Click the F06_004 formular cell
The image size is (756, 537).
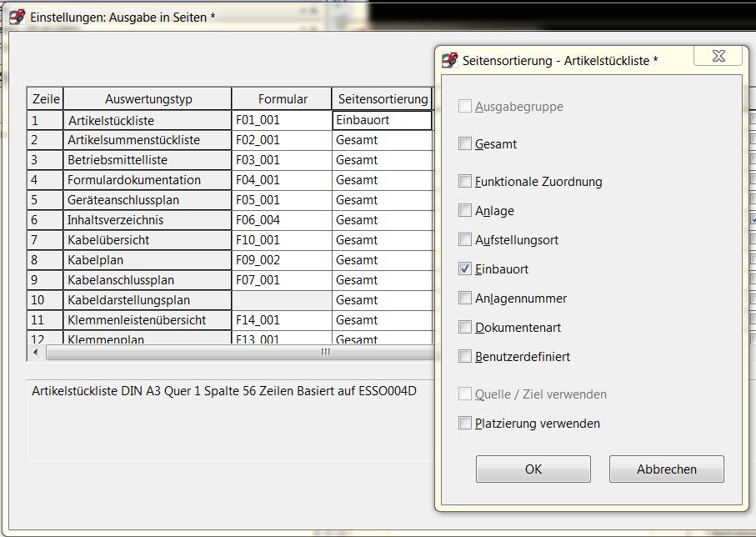pyautogui.click(x=282, y=220)
